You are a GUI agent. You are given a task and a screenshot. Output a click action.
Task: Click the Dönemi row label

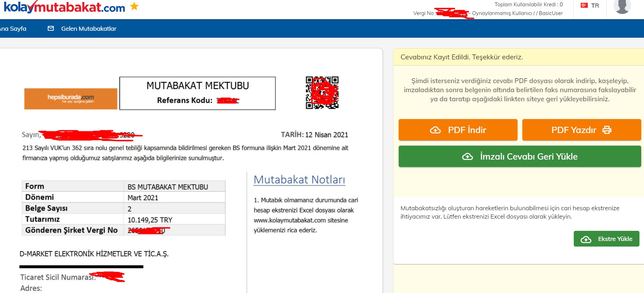pyautogui.click(x=39, y=197)
